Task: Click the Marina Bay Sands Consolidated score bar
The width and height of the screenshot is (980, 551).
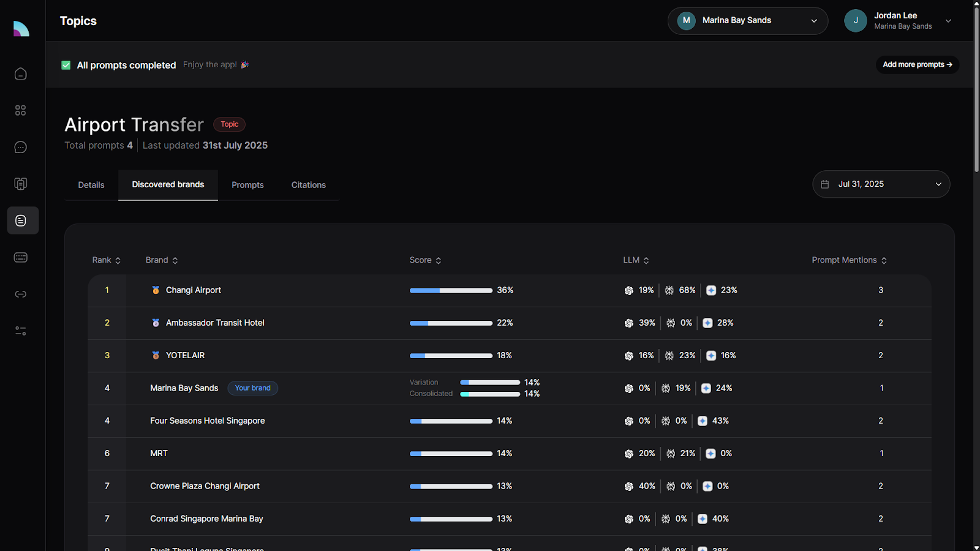Action: coord(490,394)
